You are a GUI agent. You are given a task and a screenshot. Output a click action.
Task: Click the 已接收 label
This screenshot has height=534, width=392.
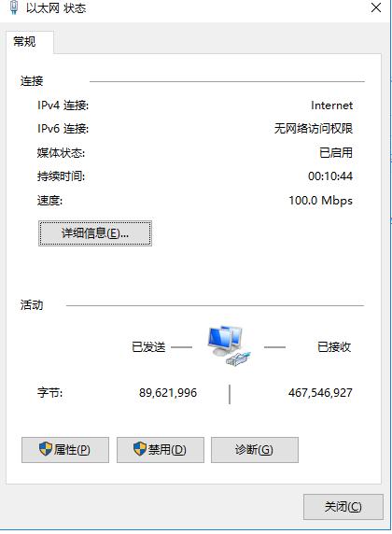coord(334,347)
